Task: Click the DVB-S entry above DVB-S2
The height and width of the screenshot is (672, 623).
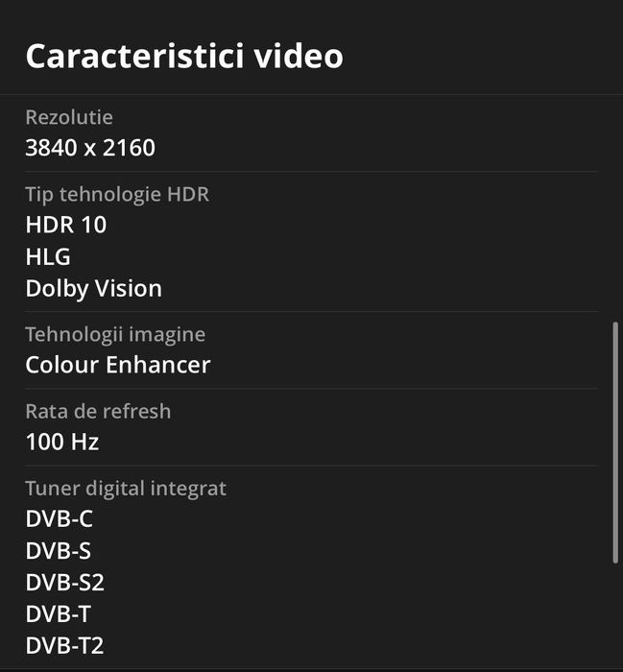Action: point(59,551)
